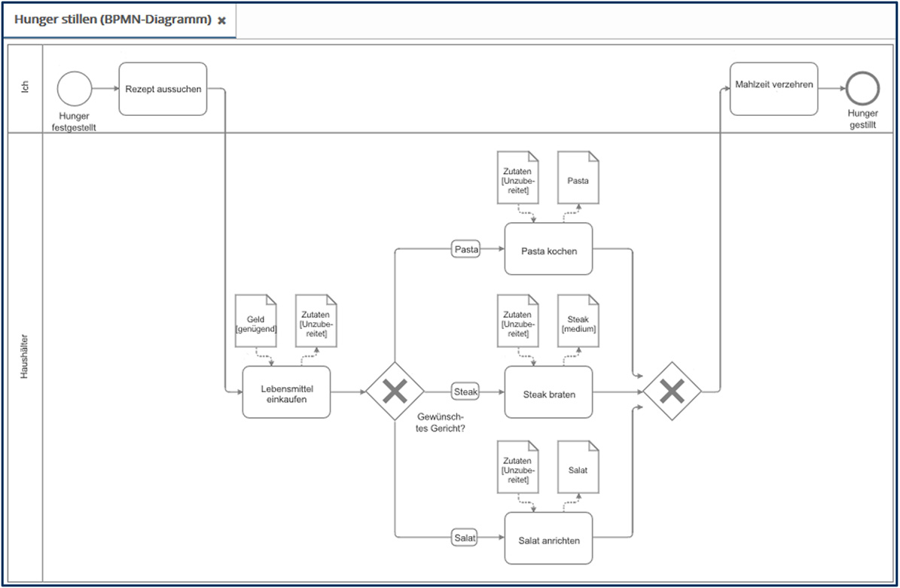Select the Hunger festgestellt start event

(x=75, y=89)
